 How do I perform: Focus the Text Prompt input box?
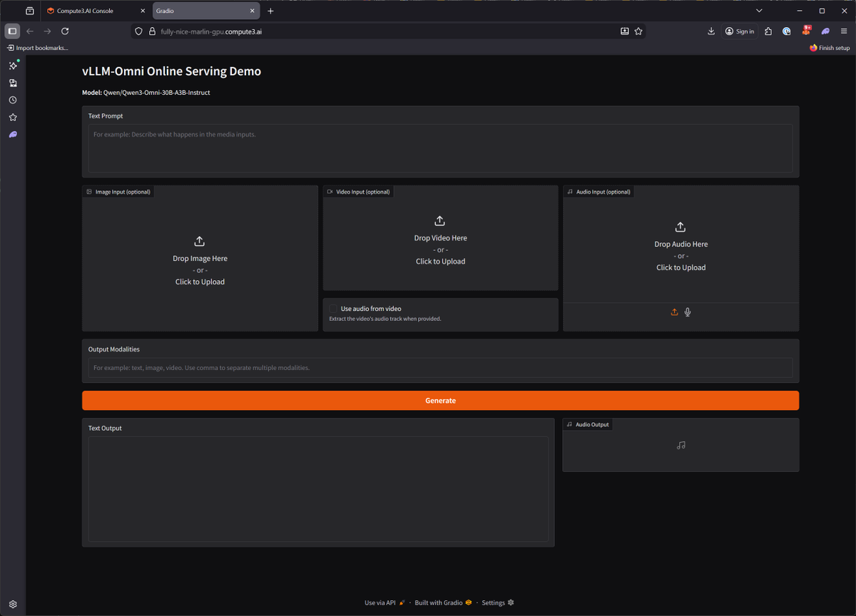440,148
